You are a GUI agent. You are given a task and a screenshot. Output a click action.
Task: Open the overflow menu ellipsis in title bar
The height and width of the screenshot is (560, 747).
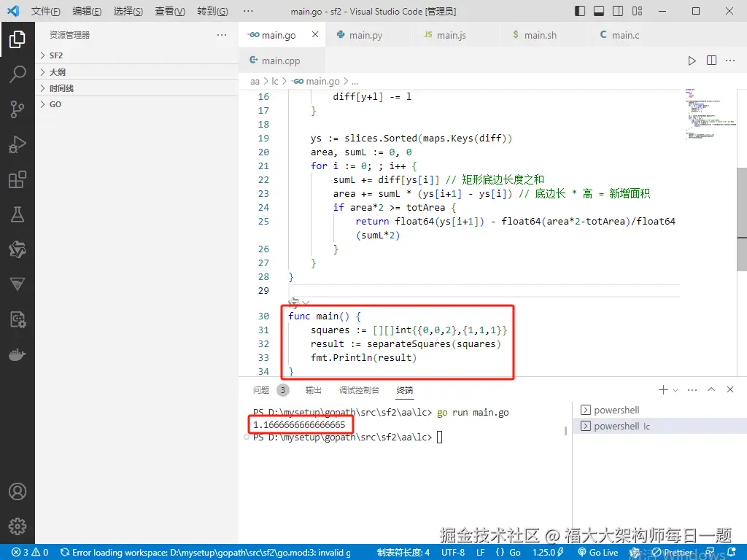coord(248,11)
